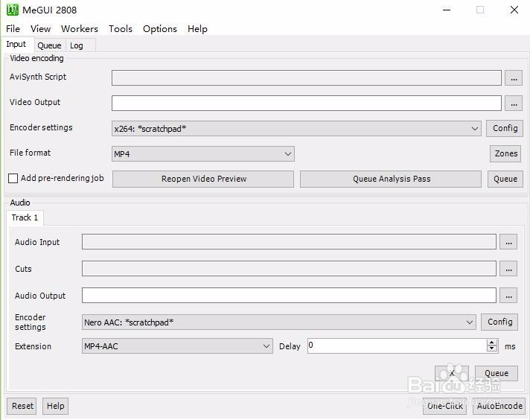
Task: Click the Cuts field
Action: (289, 269)
